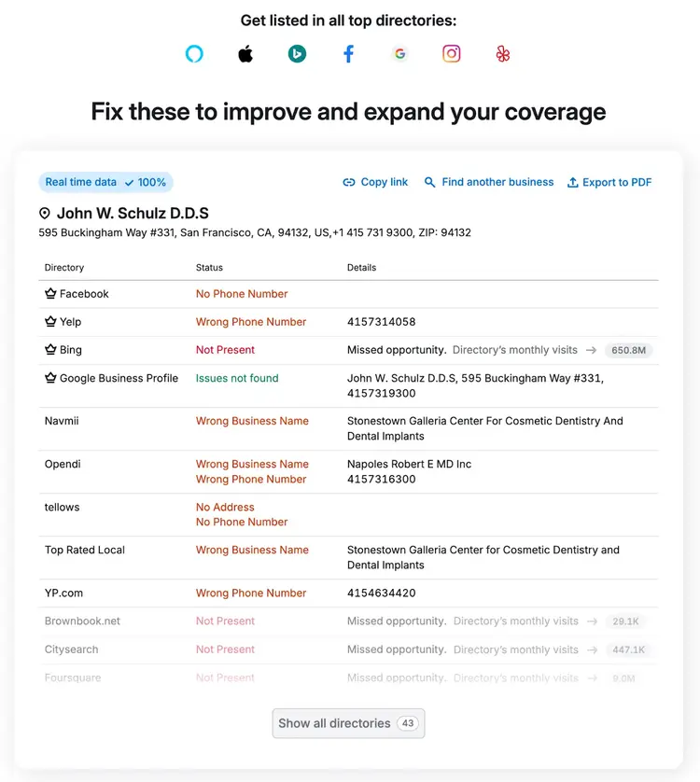Screen dimensions: 700x782
Task: Click Bing's Not Present status
Action: coord(225,350)
